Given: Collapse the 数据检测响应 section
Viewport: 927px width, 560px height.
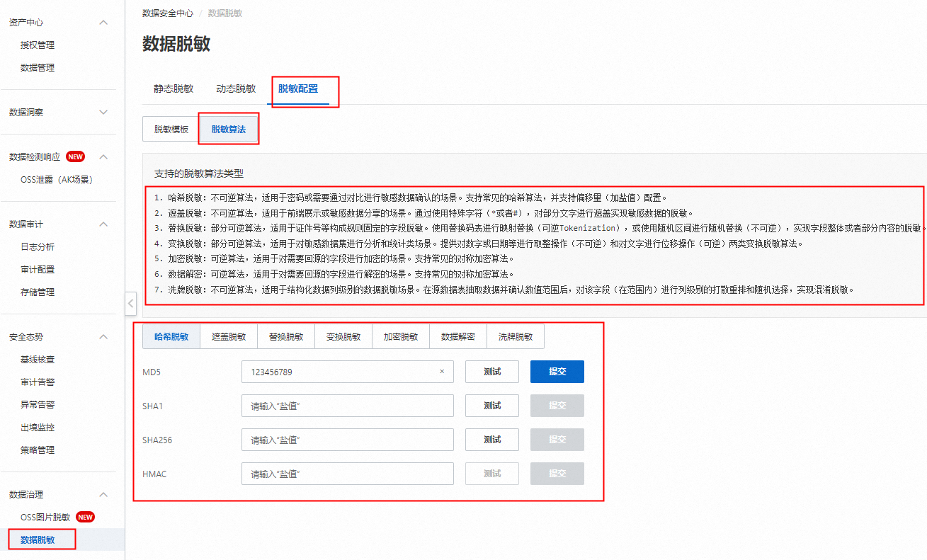Looking at the screenshot, I should (103, 157).
